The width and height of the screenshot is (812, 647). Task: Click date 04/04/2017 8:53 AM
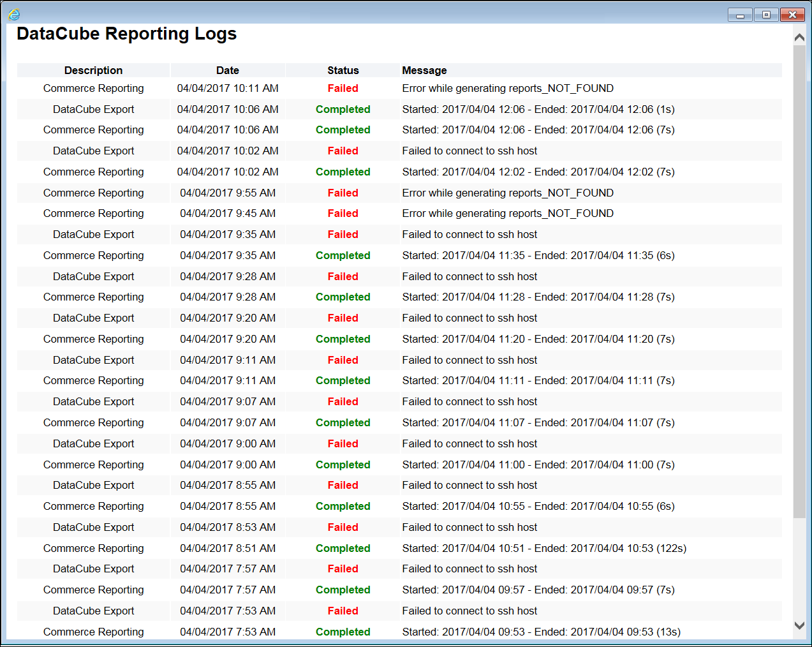click(x=228, y=527)
